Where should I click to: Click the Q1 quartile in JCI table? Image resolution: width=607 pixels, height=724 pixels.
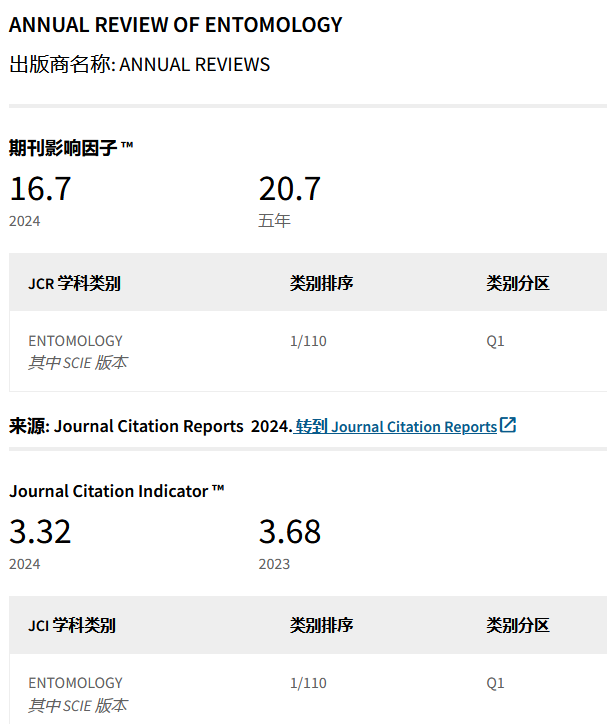click(x=495, y=683)
